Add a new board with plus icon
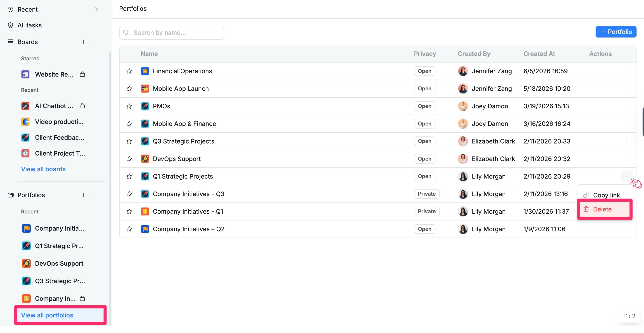Viewport: 644px width, 333px height. pos(83,42)
